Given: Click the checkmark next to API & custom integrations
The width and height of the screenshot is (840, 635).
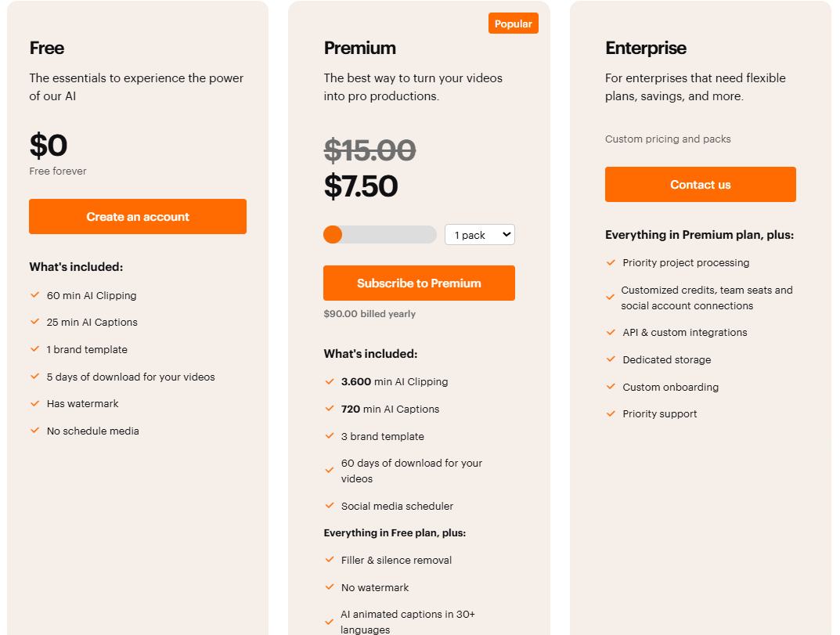Looking at the screenshot, I should [611, 332].
